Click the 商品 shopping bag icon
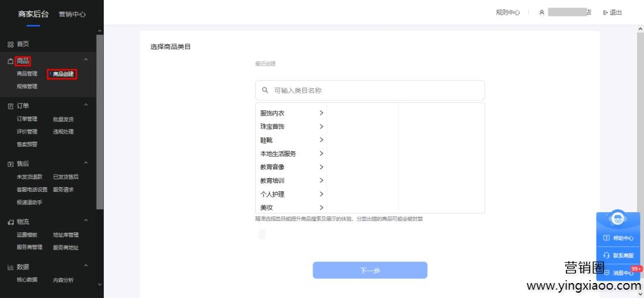The image size is (644, 298). pyautogui.click(x=11, y=61)
